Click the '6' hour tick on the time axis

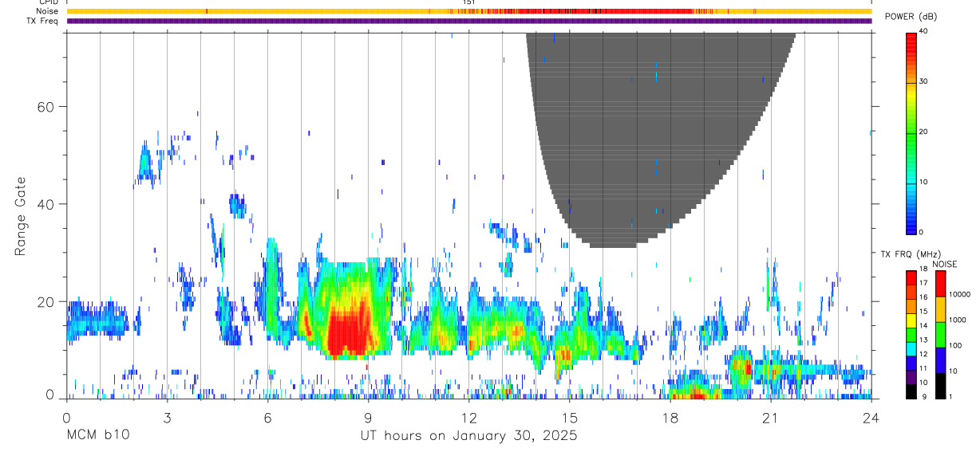click(267, 417)
